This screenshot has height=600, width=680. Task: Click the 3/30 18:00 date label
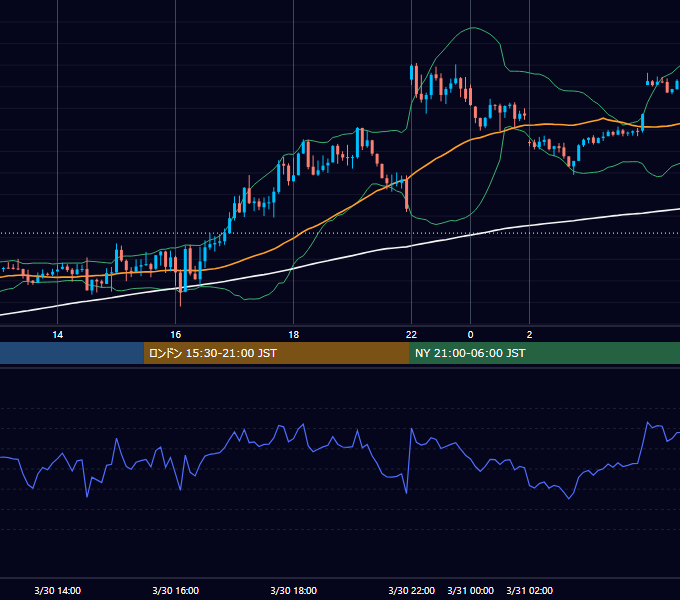(x=294, y=590)
